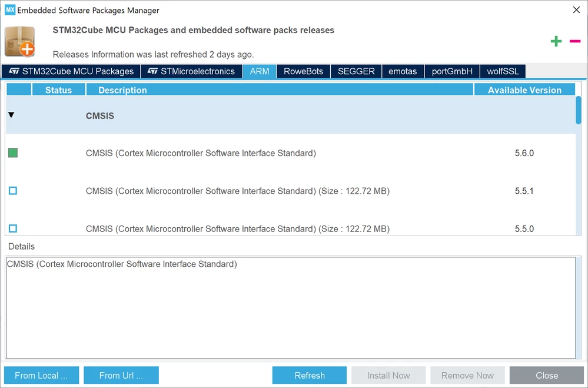Check the box for CMSIS version 5.5.0
The height and width of the screenshot is (388, 588).
pyautogui.click(x=13, y=228)
